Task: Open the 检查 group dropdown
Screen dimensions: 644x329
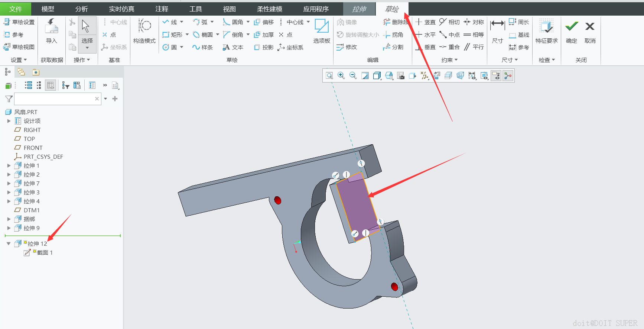Action: [x=547, y=60]
